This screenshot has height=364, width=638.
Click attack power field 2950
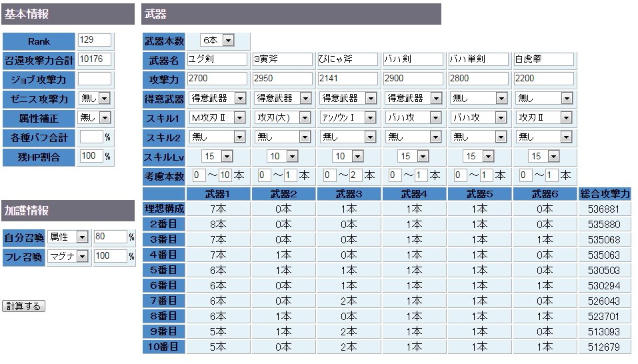pyautogui.click(x=283, y=79)
